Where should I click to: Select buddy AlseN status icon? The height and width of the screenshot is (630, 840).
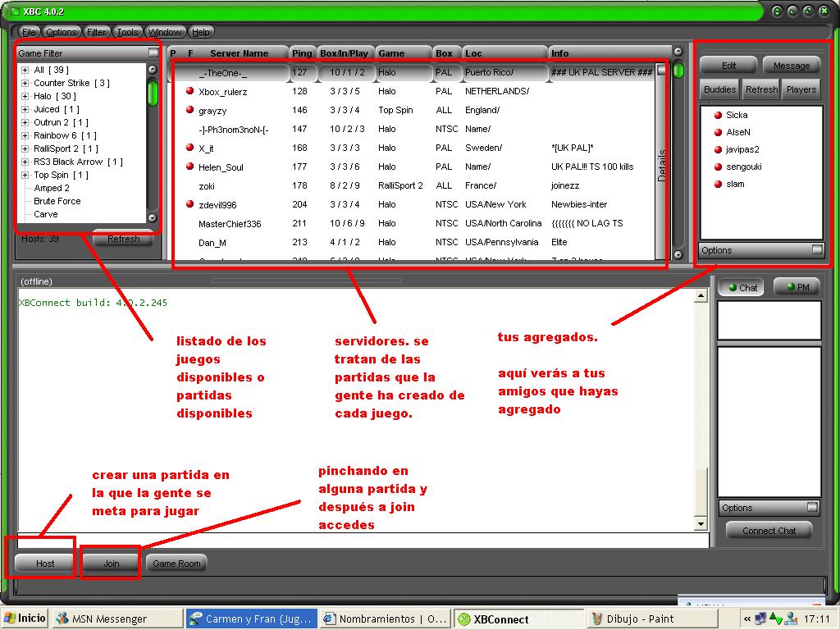click(719, 132)
